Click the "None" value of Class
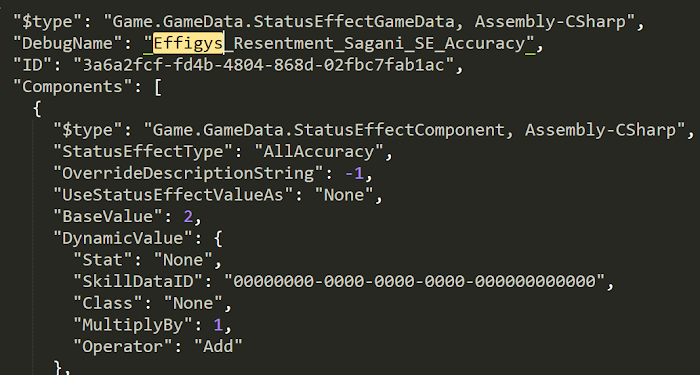This screenshot has width=700, height=375. click(x=194, y=304)
